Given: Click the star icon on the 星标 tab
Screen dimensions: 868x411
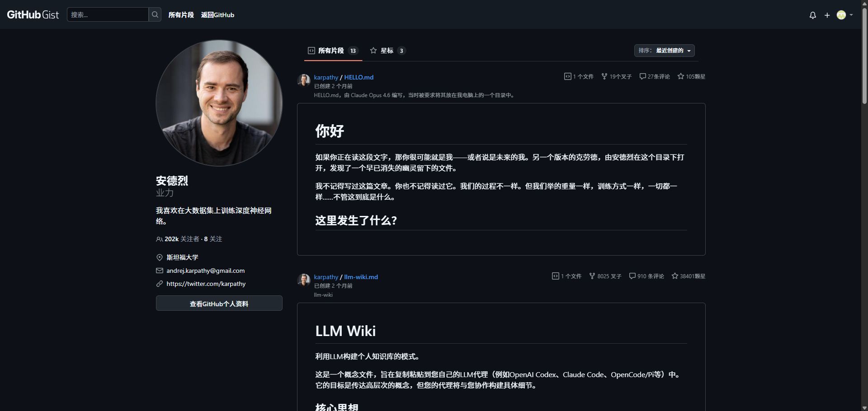Looking at the screenshot, I should point(373,51).
